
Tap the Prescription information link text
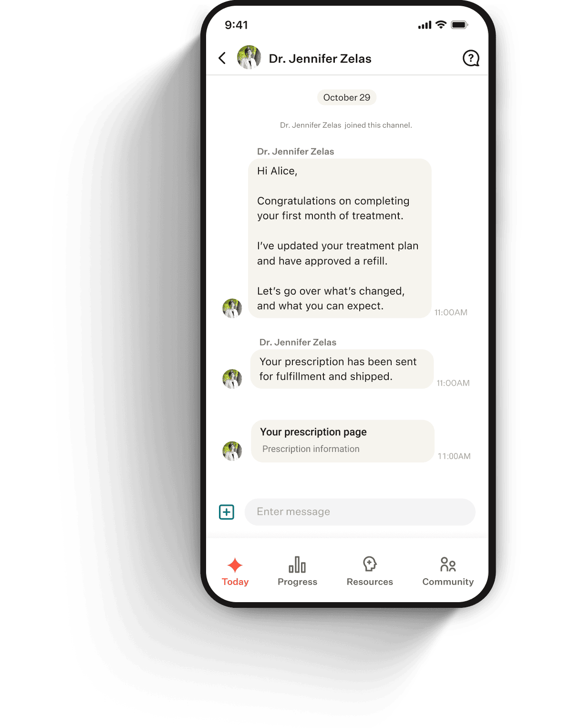311,449
